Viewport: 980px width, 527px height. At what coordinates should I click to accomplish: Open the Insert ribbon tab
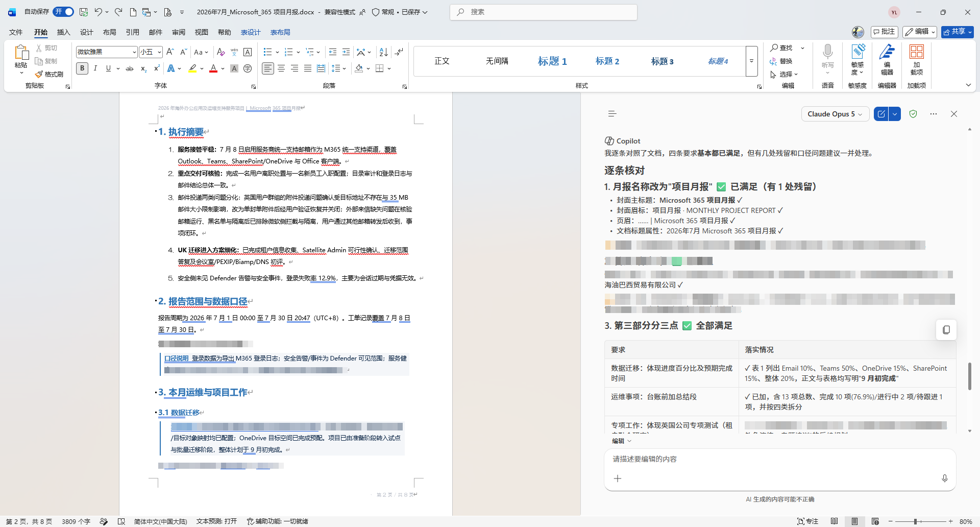tap(63, 32)
